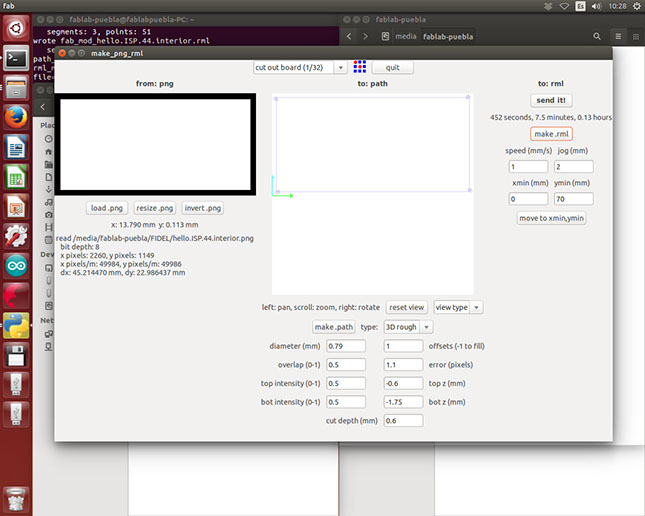Viewport: 645px width, 516px height.
Task: Open Files manager launcher icon
Action: tap(16, 88)
